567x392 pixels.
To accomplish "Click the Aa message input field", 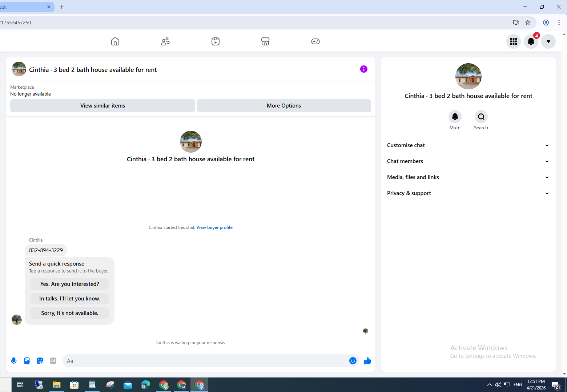I will 205,361.
